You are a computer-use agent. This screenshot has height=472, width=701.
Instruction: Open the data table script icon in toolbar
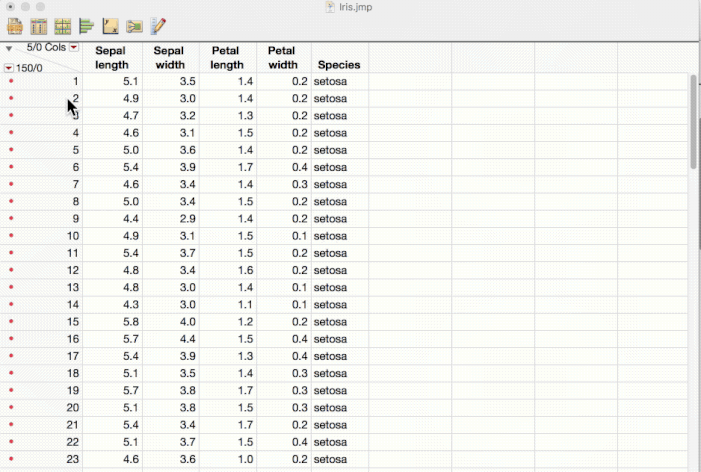(x=15, y=26)
